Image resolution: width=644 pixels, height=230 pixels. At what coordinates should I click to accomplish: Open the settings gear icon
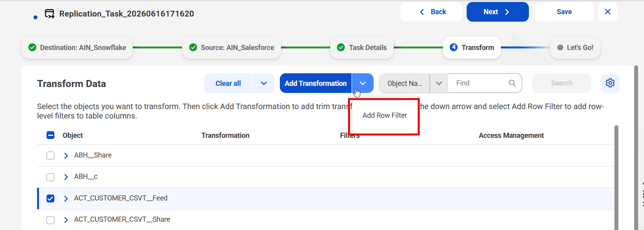(610, 83)
